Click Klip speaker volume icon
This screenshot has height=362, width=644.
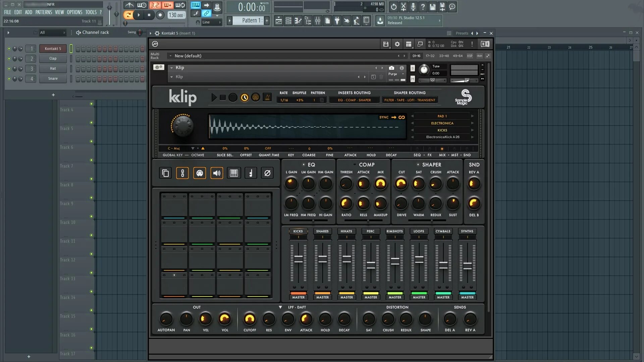coord(217,173)
